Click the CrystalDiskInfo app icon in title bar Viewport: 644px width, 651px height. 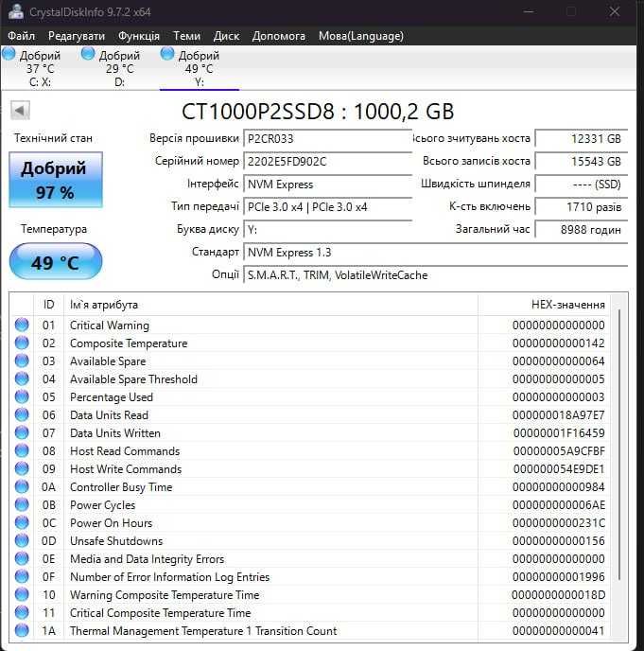(16, 11)
